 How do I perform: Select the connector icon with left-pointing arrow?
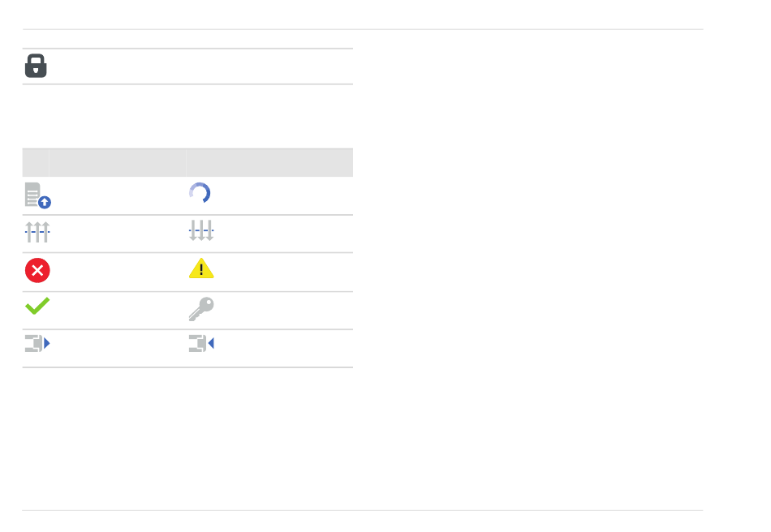201,343
